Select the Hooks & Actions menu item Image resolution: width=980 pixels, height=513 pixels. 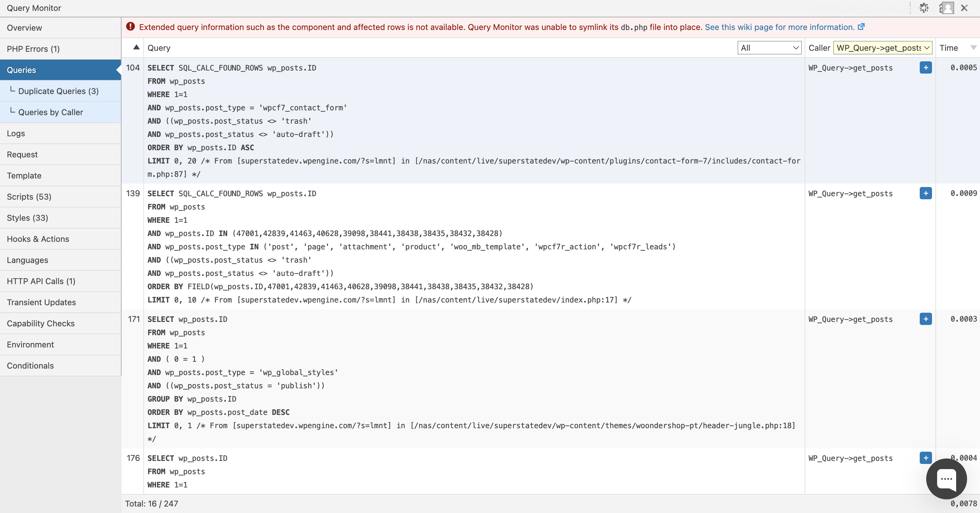click(x=37, y=239)
